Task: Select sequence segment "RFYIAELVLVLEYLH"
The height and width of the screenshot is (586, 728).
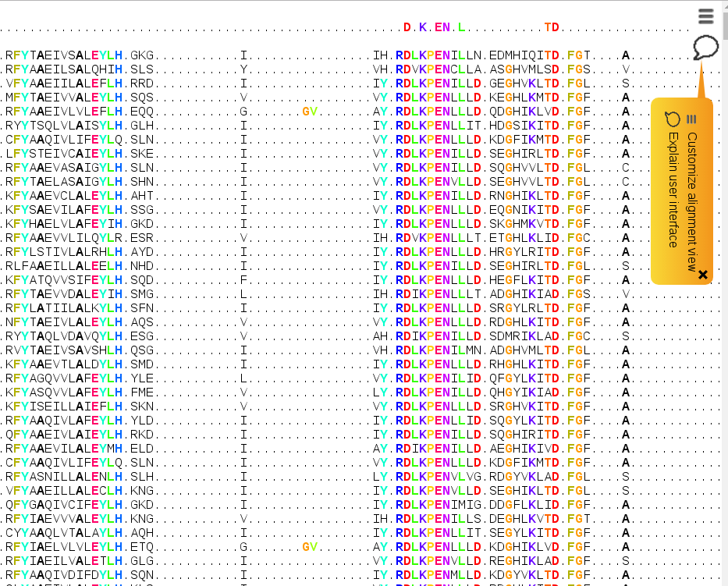Action: tap(64, 547)
